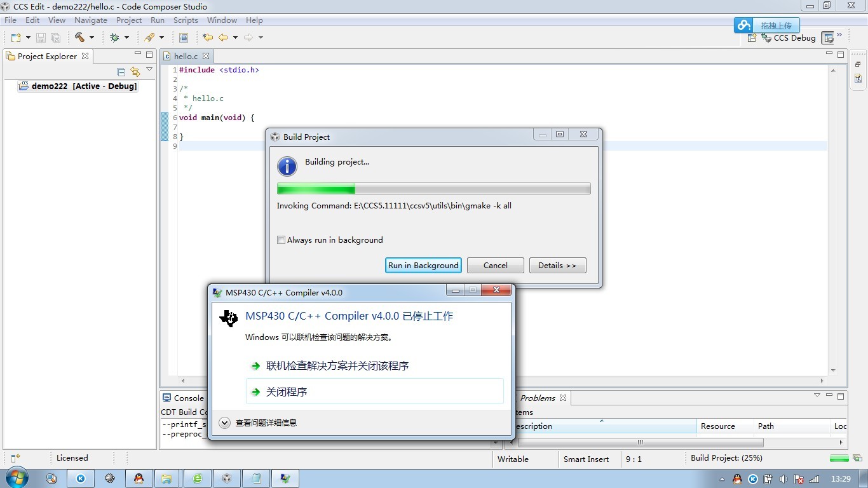Open the Scripts menu

(186, 20)
